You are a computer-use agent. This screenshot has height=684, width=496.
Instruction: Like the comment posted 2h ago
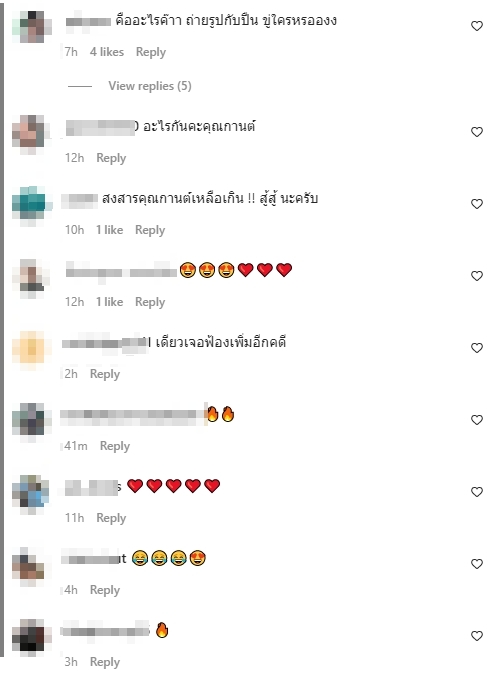pyautogui.click(x=477, y=348)
